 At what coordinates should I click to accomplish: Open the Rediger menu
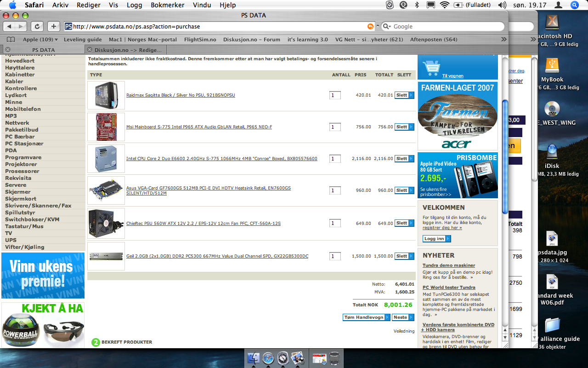[x=90, y=5]
